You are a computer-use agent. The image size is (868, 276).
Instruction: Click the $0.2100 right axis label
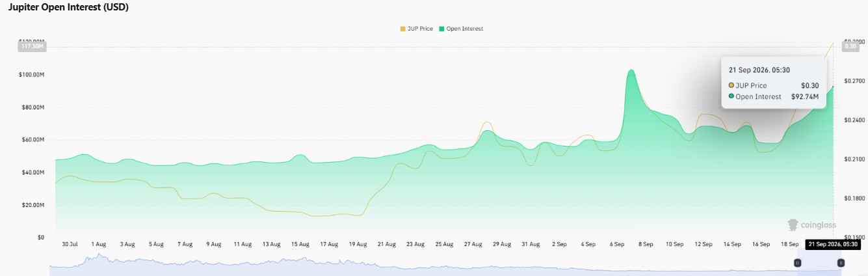855,159
